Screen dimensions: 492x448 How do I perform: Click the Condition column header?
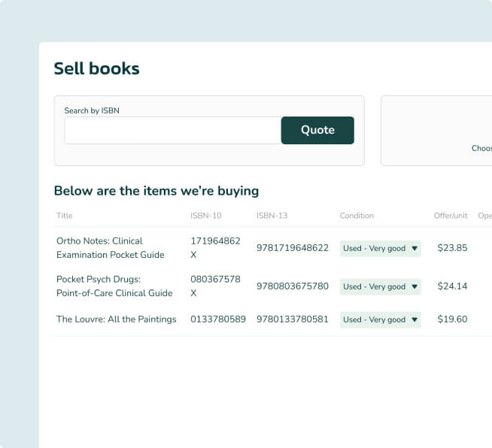tap(357, 216)
